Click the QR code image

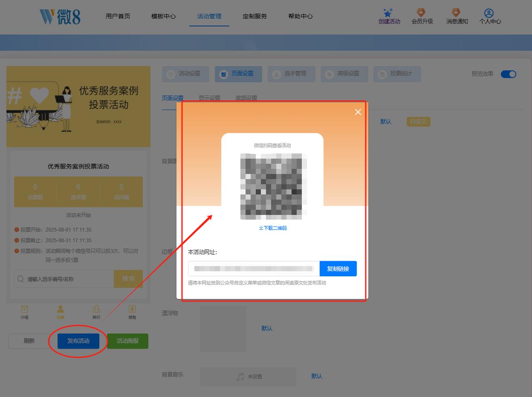[272, 186]
